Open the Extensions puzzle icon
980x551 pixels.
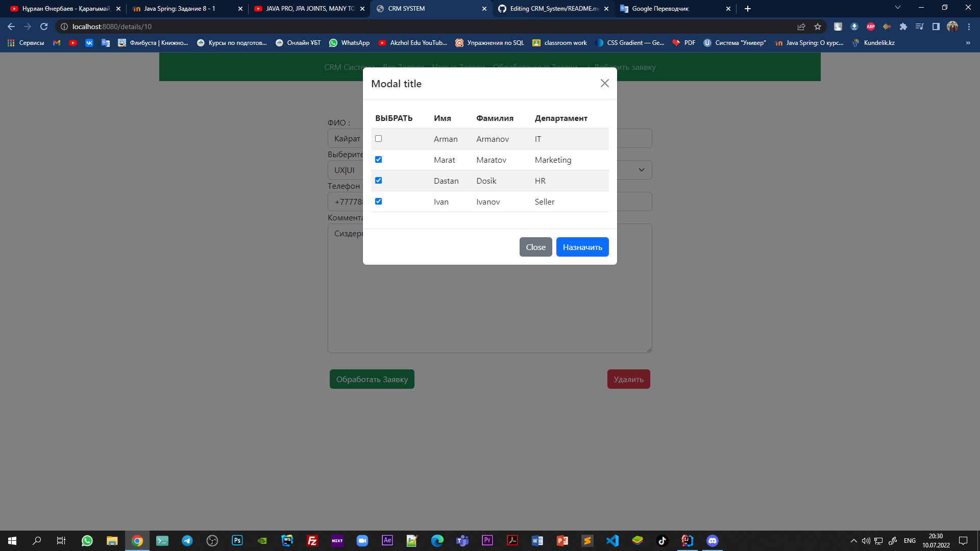(x=903, y=27)
